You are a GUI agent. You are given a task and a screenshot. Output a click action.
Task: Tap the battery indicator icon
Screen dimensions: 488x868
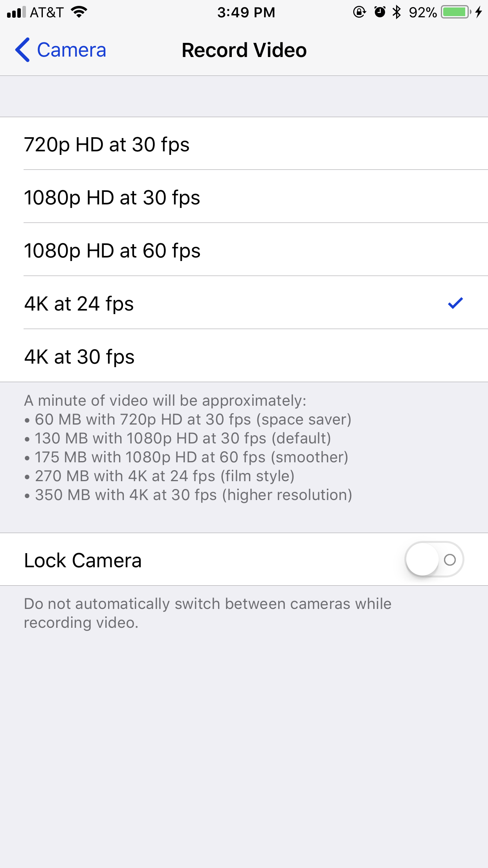pyautogui.click(x=456, y=12)
